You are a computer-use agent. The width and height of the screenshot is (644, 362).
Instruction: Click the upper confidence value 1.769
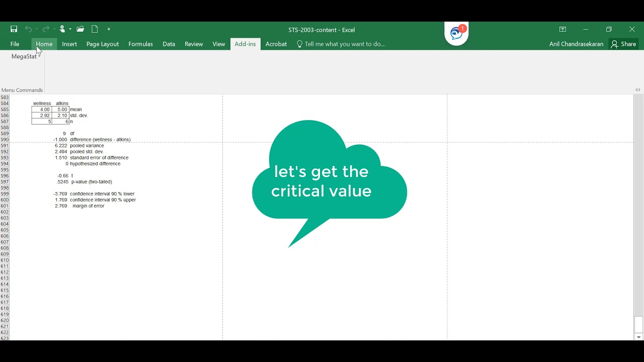pos(61,200)
